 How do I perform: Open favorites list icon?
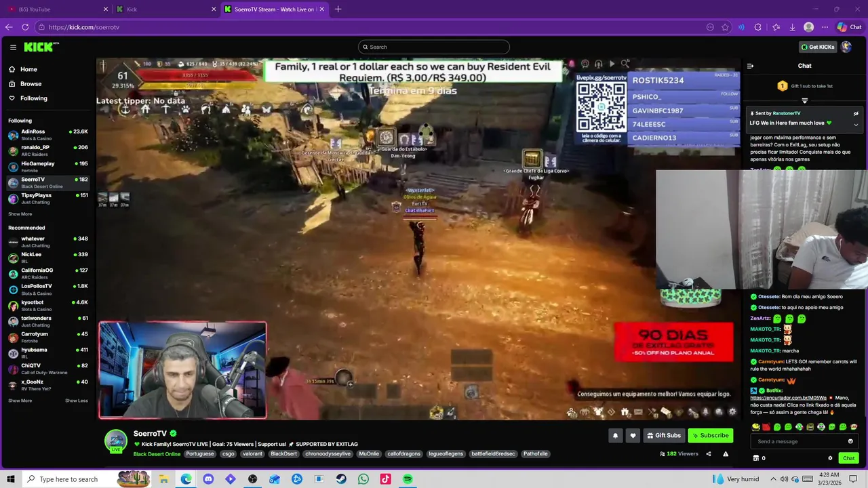point(776,27)
